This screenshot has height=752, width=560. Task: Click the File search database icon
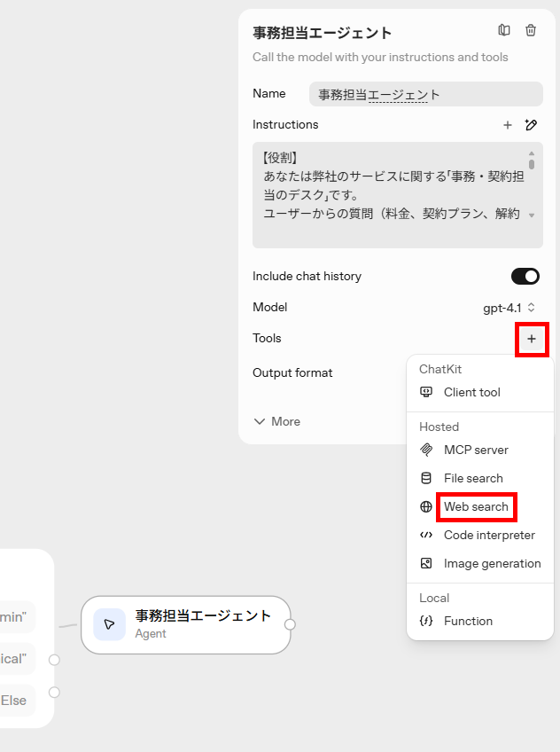[426, 478]
